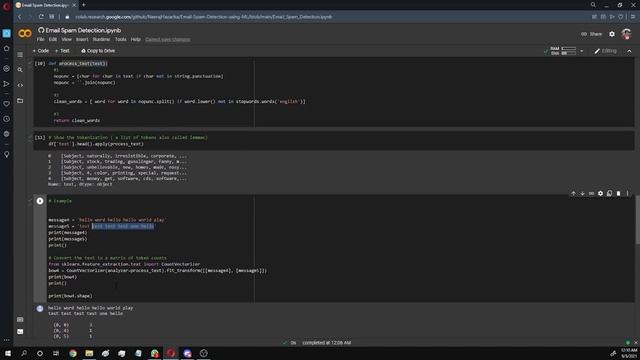Open the Runtime menu
Screen dimensions: 640x360
click(x=101, y=40)
